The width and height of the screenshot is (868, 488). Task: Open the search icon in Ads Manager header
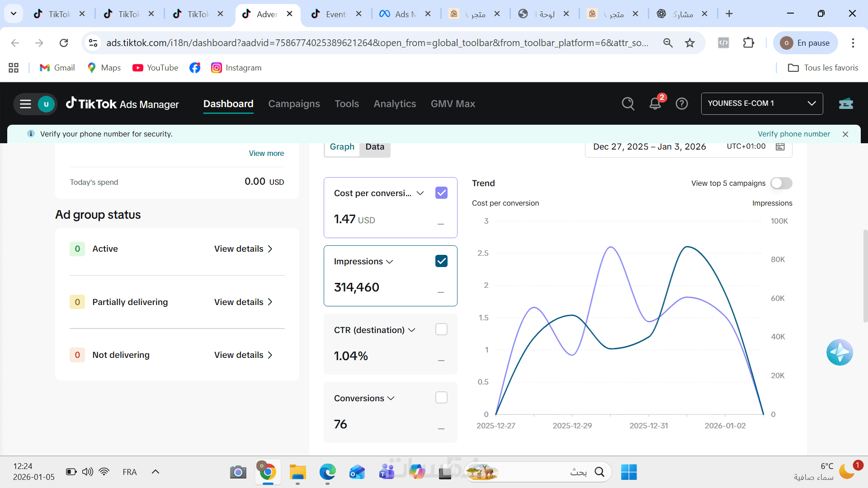click(628, 104)
